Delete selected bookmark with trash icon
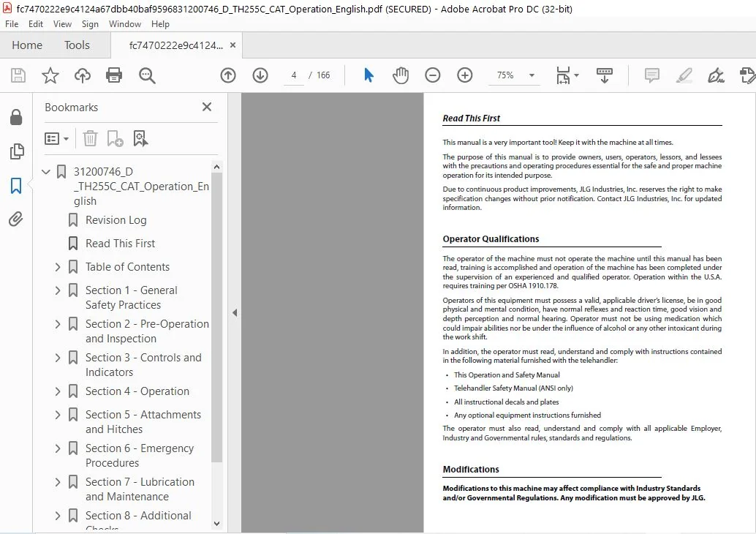This screenshot has width=756, height=534. pos(90,138)
